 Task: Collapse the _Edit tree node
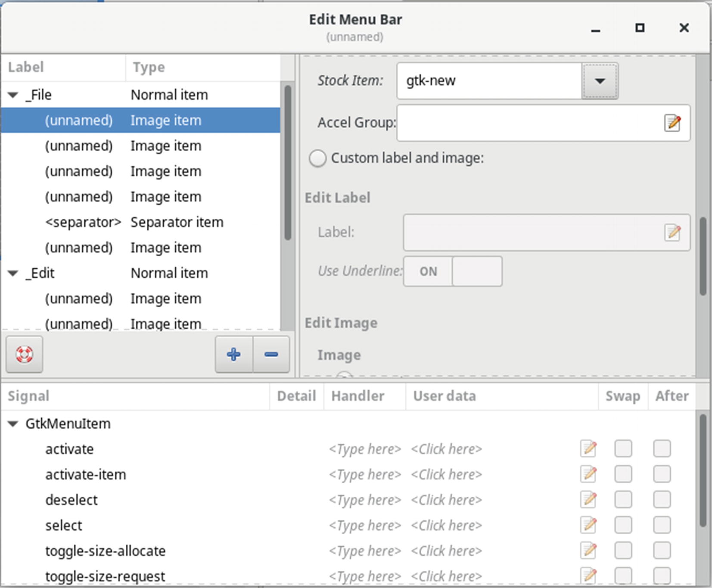13,273
